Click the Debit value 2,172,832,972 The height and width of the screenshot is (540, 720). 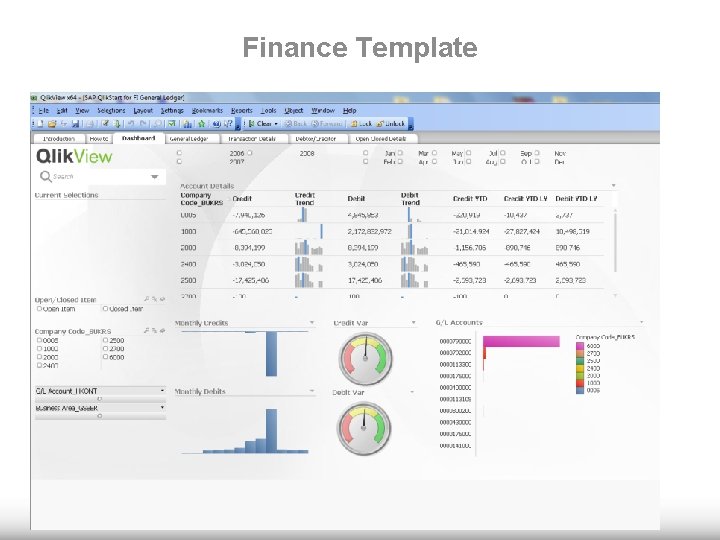(370, 231)
